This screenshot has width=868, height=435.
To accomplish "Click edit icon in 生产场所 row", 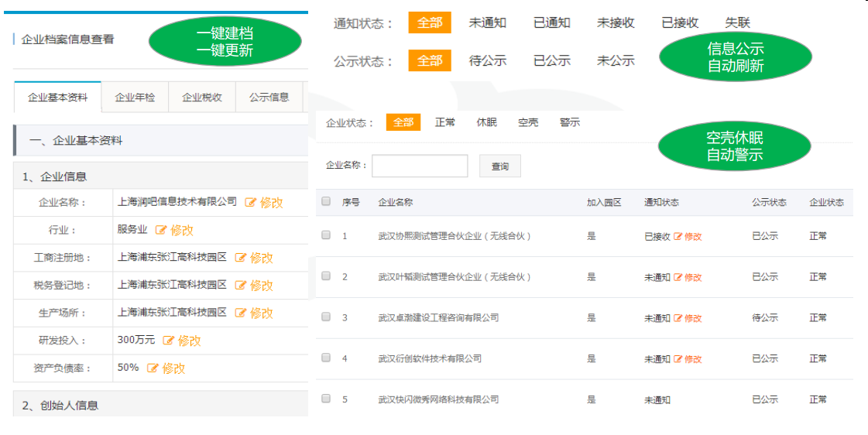I will (241, 313).
